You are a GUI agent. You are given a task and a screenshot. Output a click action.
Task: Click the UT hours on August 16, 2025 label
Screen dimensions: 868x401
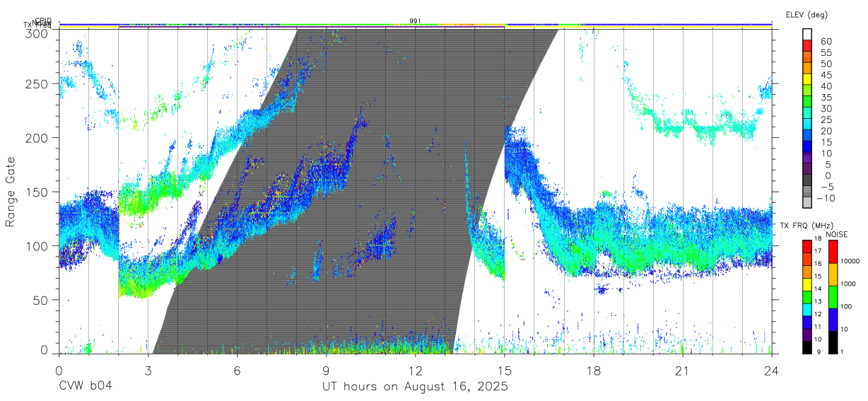[415, 387]
